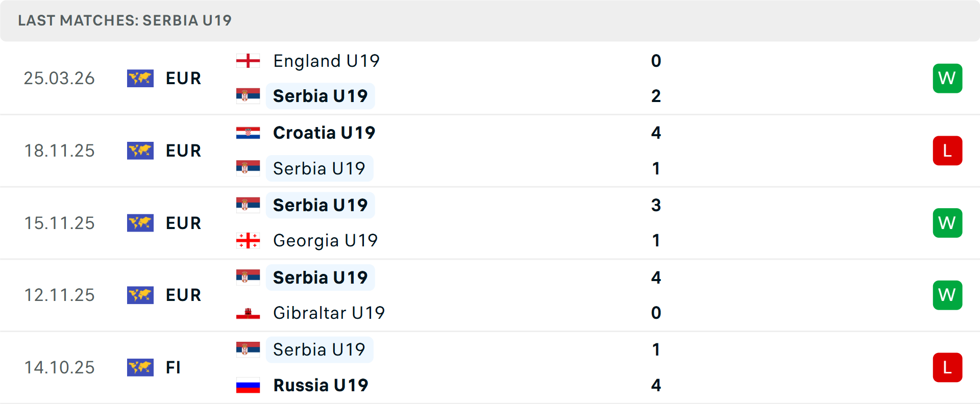The height and width of the screenshot is (404, 980).
Task: Click the England U19 flag icon
Action: (248, 61)
